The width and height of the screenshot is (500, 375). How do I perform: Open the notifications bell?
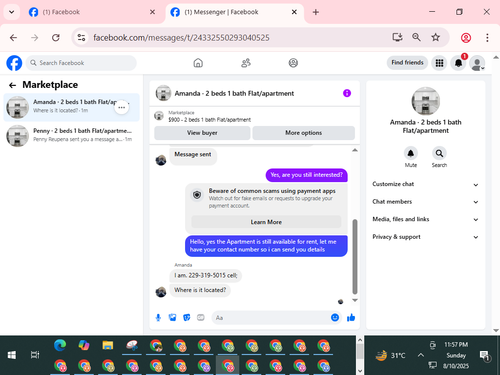(x=459, y=63)
